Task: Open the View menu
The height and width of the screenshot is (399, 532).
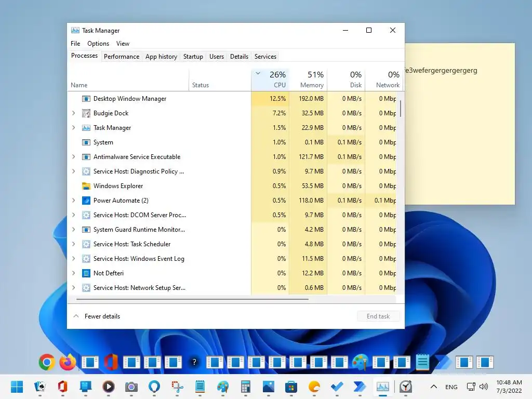Action: tap(123, 44)
